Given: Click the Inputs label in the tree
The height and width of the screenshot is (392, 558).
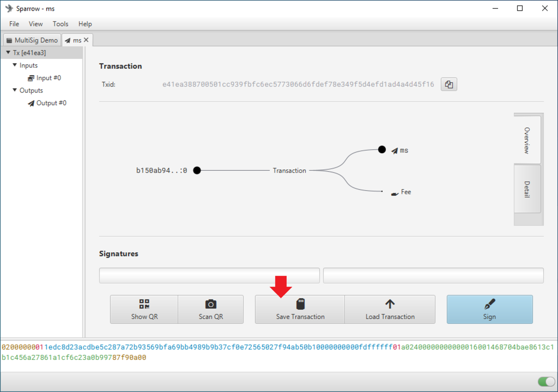Looking at the screenshot, I should [x=29, y=65].
